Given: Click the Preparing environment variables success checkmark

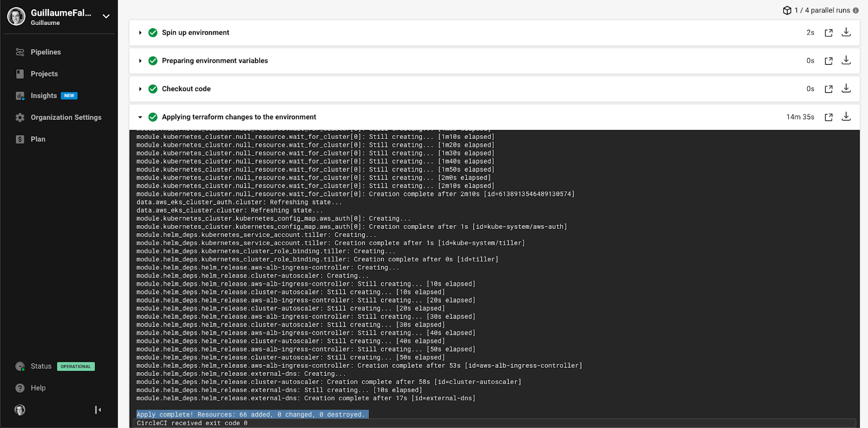Looking at the screenshot, I should [x=153, y=61].
